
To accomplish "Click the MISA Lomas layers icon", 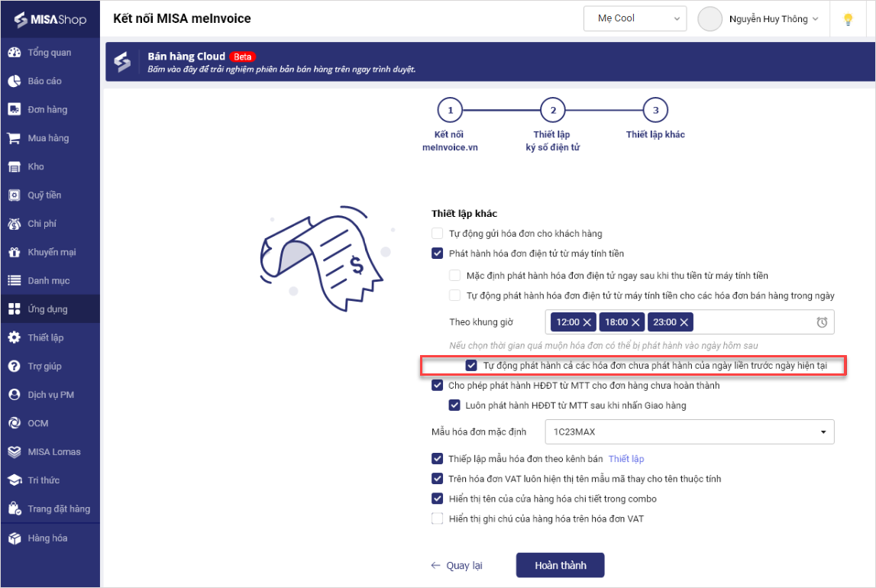I will (14, 451).
